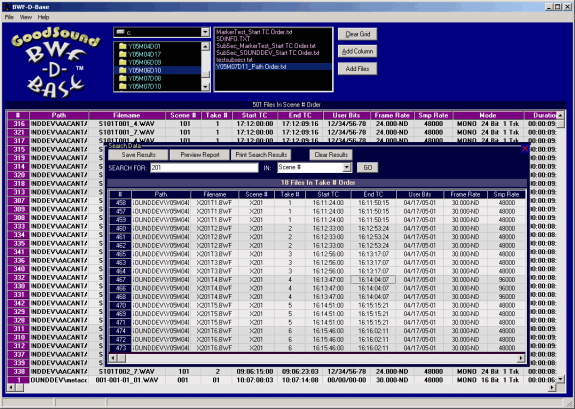Click main grid horizontal scroll left arrow
Image resolution: width=575 pixels, height=409 pixels.
coord(11,387)
